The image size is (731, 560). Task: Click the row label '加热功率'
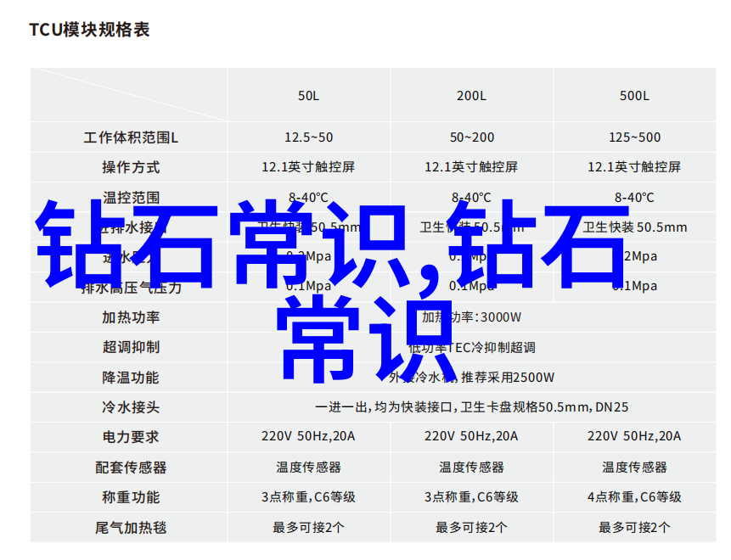131,317
